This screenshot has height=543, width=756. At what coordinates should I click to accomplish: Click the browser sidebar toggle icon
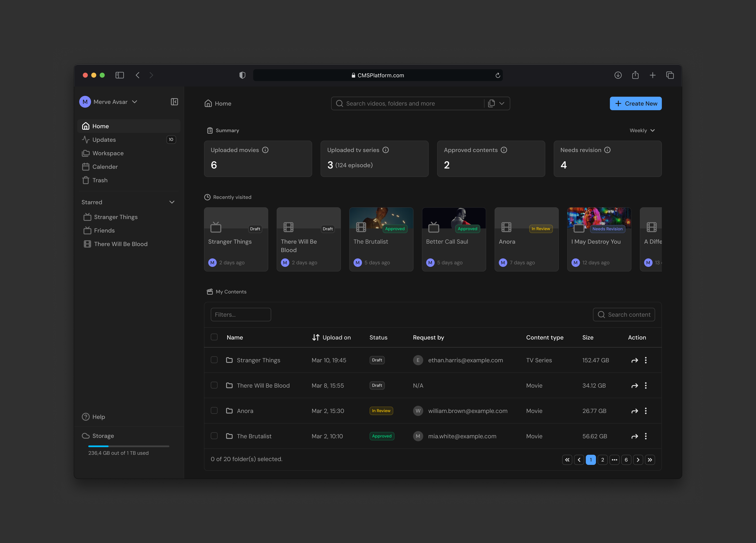tap(120, 75)
